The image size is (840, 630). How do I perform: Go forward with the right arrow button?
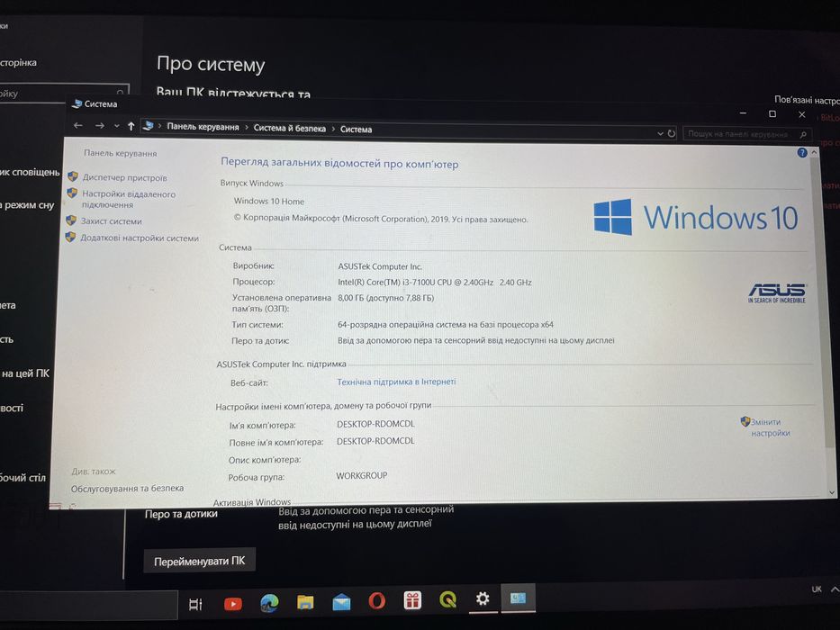(100, 126)
